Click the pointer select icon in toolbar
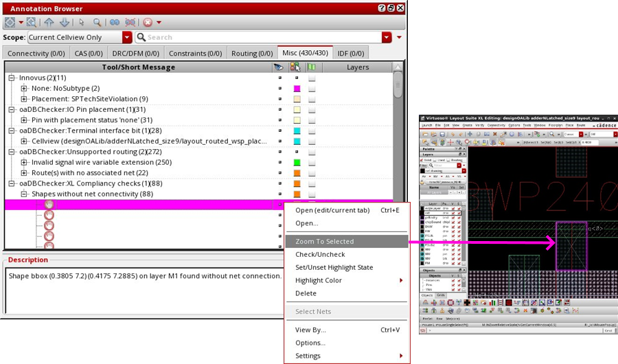Screen dimensions: 618x364 coord(82,23)
